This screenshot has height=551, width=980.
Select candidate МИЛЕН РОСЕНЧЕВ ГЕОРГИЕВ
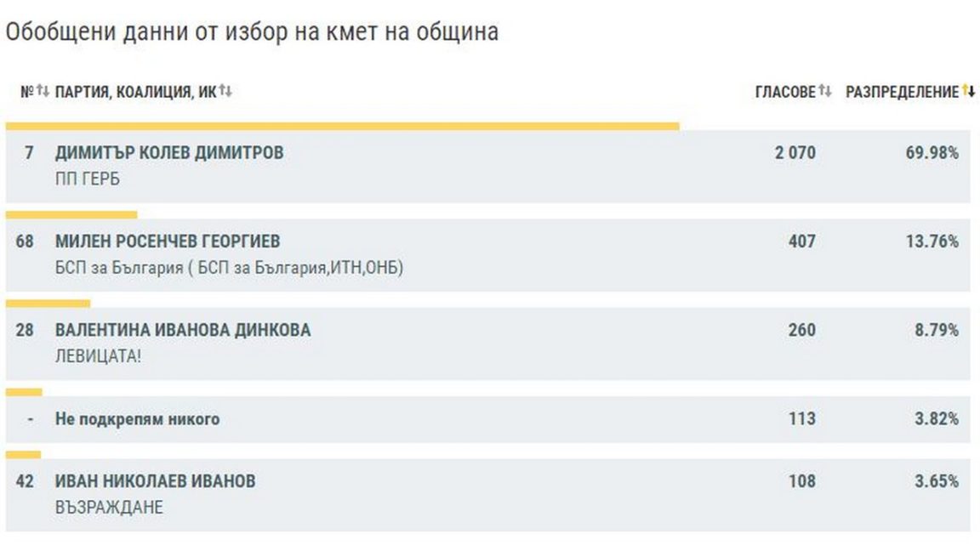[168, 241]
